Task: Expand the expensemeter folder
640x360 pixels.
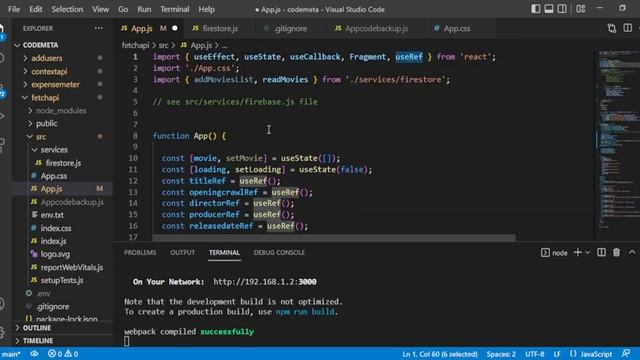Action: (x=56, y=84)
